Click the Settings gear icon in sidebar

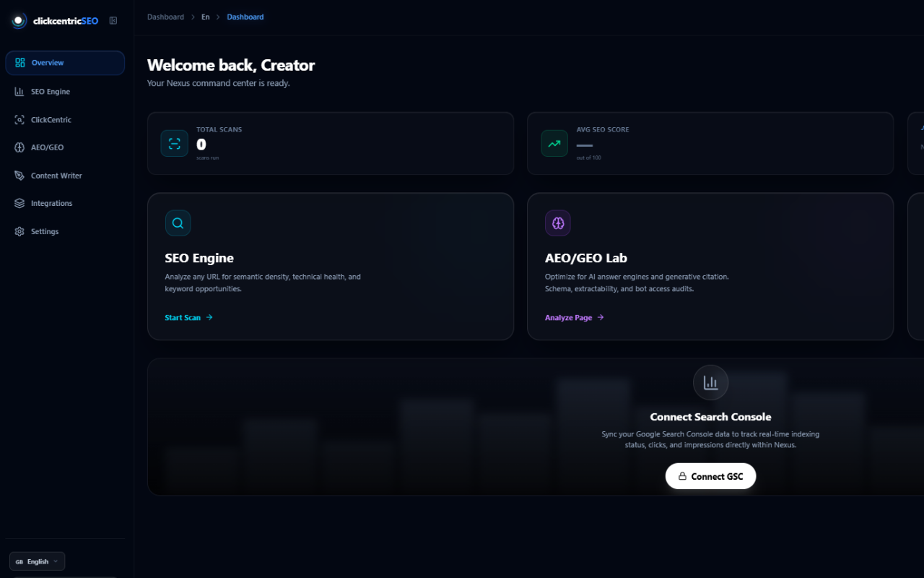[19, 232]
